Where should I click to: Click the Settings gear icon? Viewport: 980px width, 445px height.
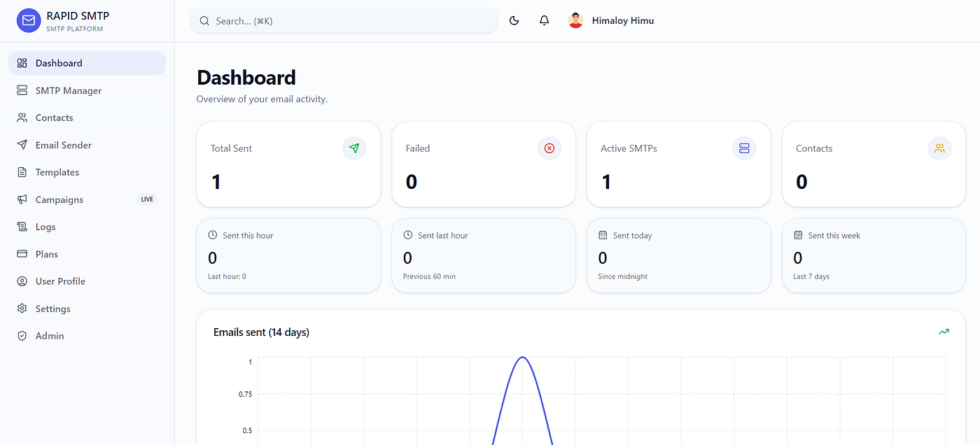(22, 309)
